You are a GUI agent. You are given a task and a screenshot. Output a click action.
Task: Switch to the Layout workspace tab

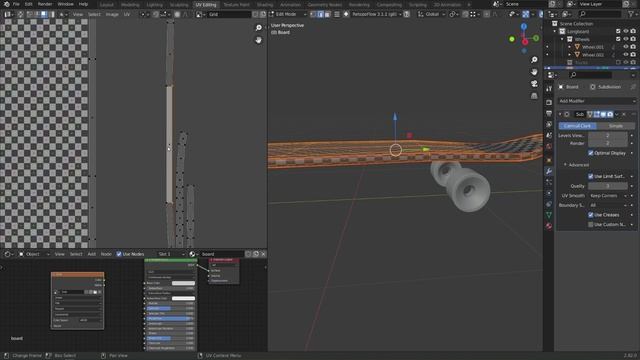(107, 4)
